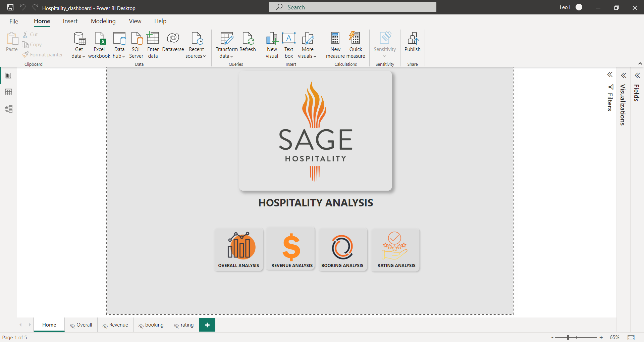Click Enter data table icon
The width and height of the screenshot is (644, 342).
(153, 45)
